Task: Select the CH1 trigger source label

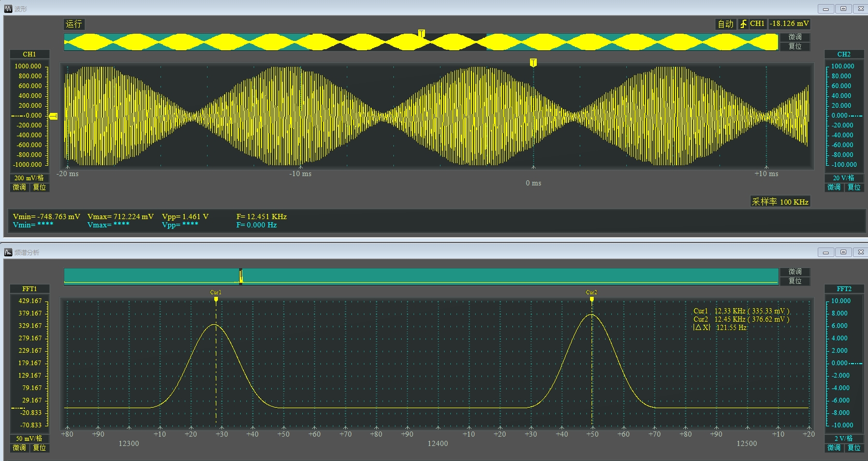Action: [757, 24]
